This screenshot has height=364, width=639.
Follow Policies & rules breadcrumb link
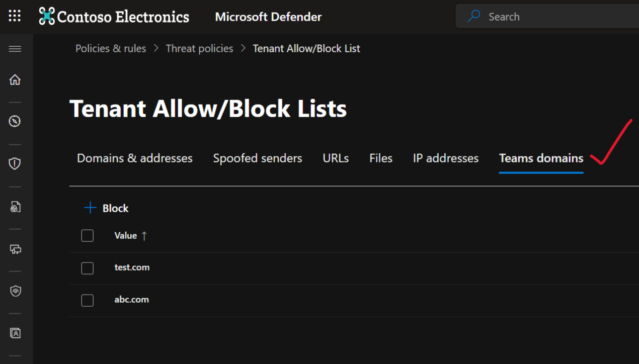point(111,48)
